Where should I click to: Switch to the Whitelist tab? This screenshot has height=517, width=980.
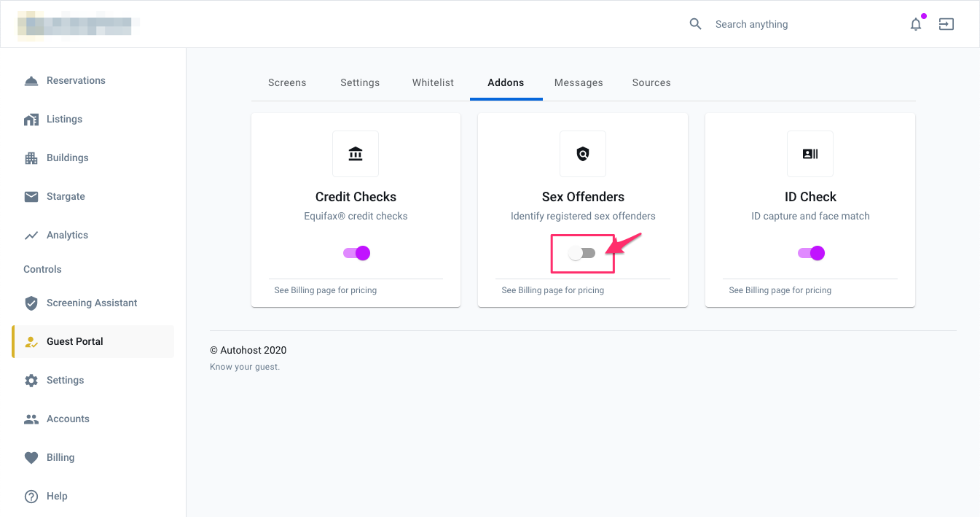pos(432,82)
